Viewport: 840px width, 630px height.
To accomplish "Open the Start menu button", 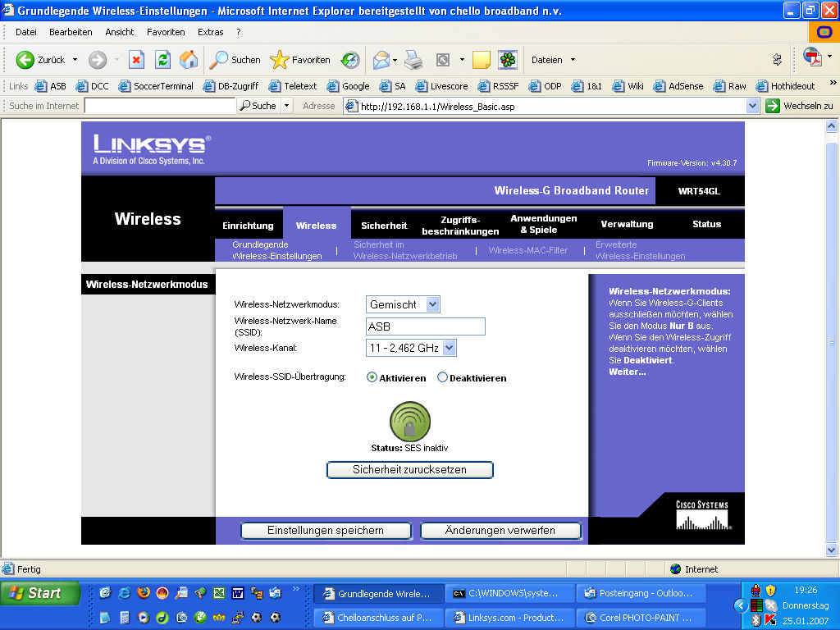I will (x=39, y=593).
